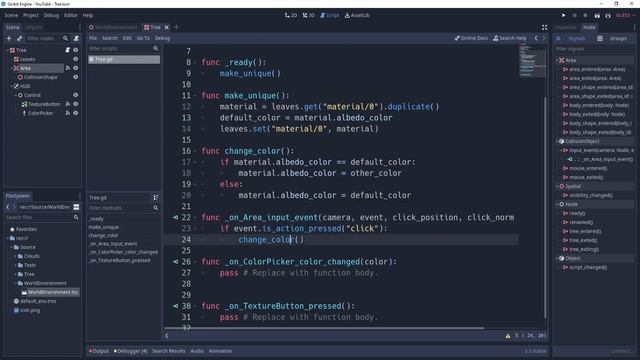This screenshot has width=640, height=360.
Task: Click the editor horizontal scrollbar
Action: tap(324, 328)
